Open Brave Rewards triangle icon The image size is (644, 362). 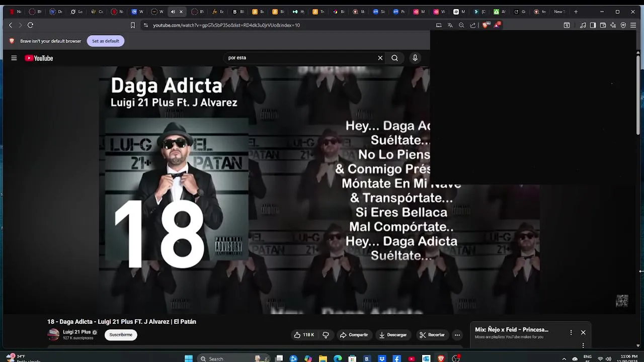[498, 25]
